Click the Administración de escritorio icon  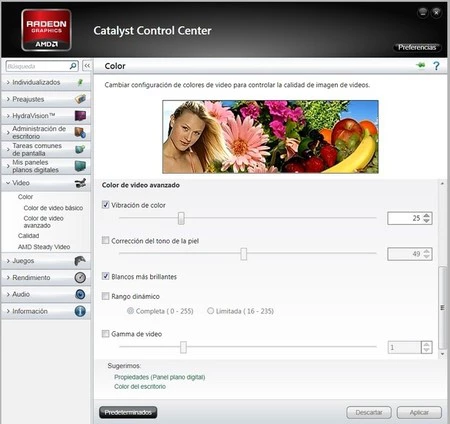[x=80, y=133]
